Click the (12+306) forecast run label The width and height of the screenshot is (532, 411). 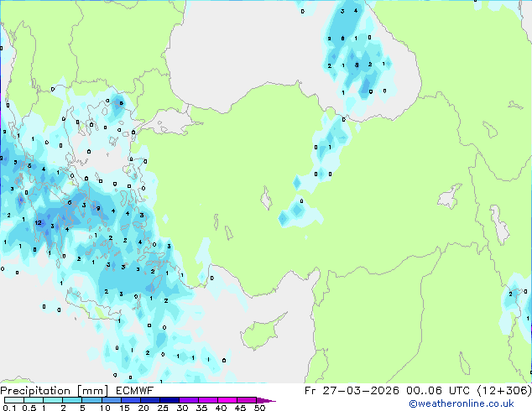pos(504,391)
